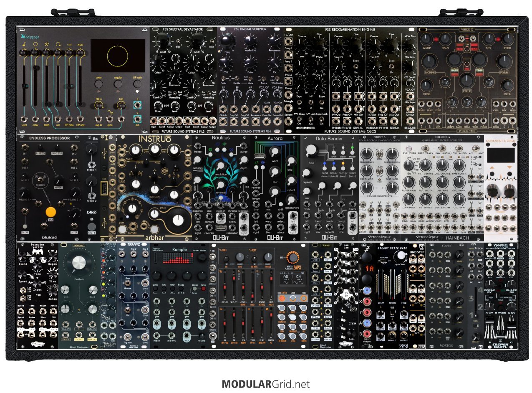Click the polygogo bird logo
Screen dimensions: 532x393
pos(23,37)
